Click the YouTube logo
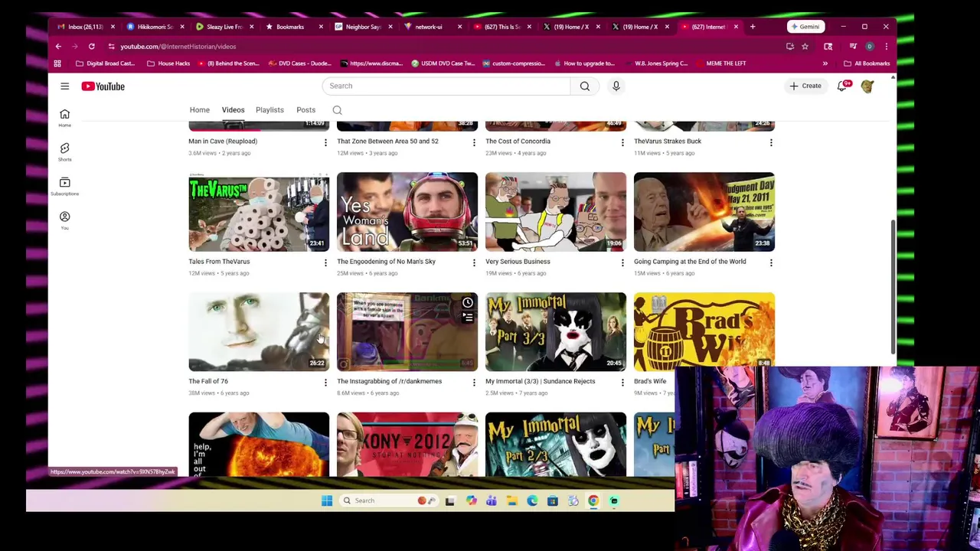980x551 pixels. 103,86
